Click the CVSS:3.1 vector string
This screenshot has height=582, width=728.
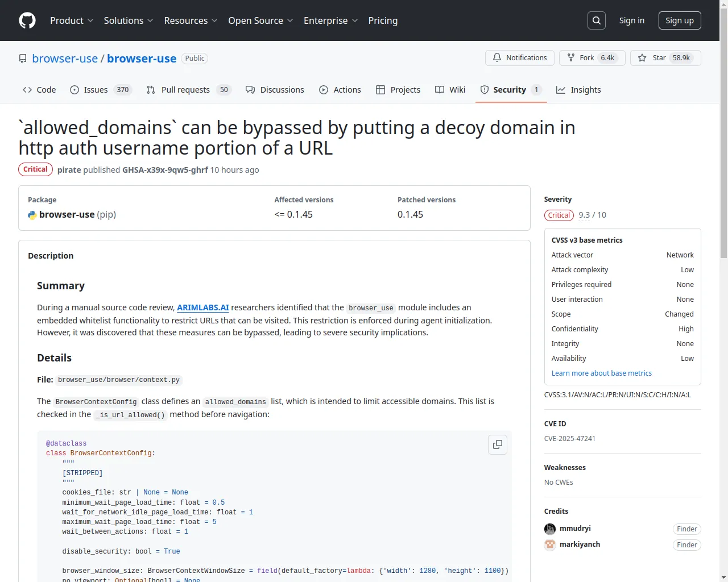tap(618, 395)
